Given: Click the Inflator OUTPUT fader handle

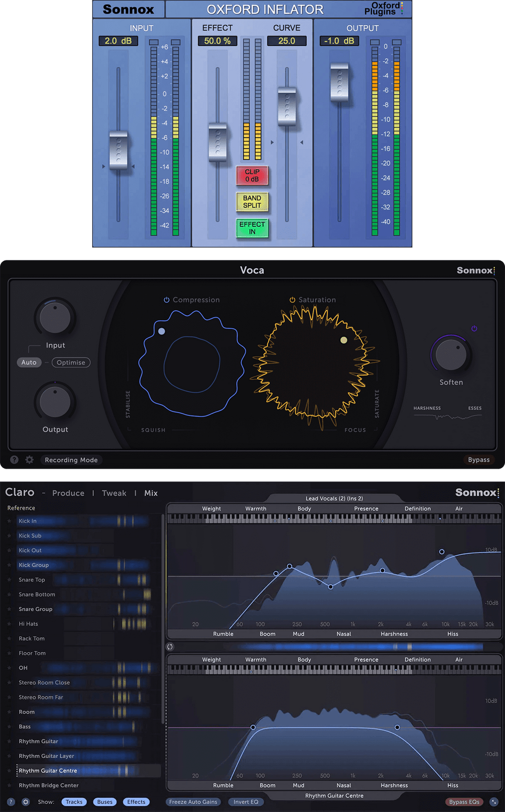Looking at the screenshot, I should coord(339,82).
